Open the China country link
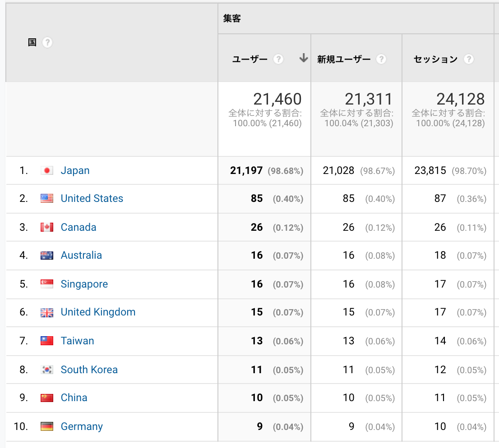Viewport: 499px width, 448px height. (x=74, y=398)
